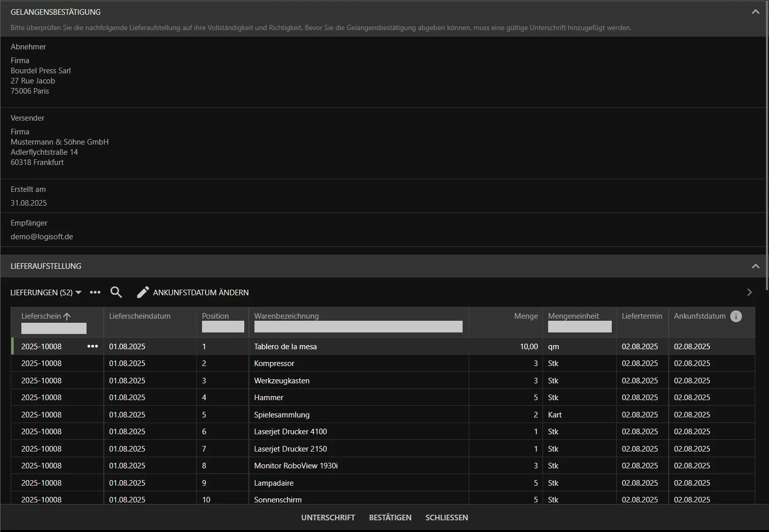Screen dimensions: 769x532
Task: Expand the toolbar right chevron arrow
Action: point(749,292)
